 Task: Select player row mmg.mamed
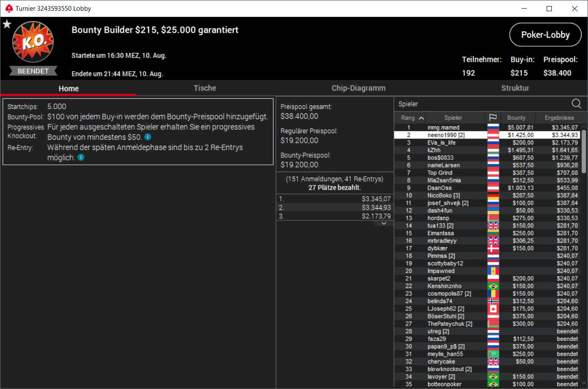[487, 127]
